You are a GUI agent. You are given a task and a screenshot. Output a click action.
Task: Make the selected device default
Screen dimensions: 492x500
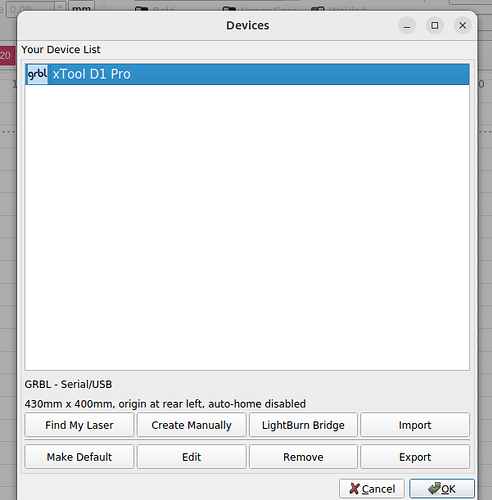pyautogui.click(x=79, y=457)
